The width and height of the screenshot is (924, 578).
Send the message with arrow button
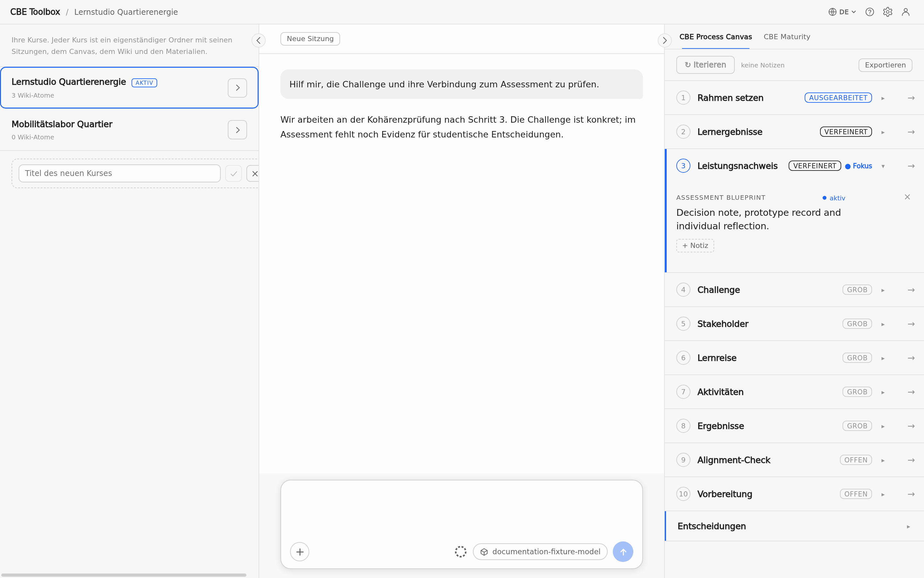(x=623, y=552)
